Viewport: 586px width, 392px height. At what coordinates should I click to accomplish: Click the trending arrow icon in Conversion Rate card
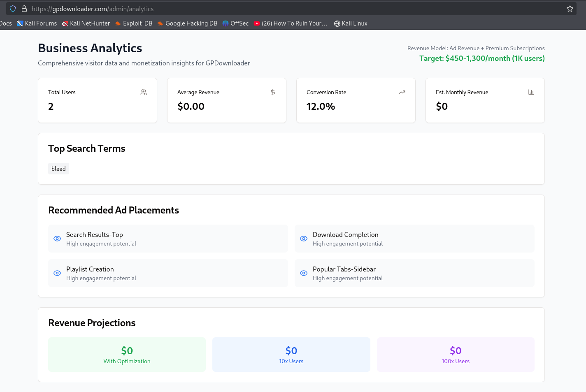[x=402, y=92]
